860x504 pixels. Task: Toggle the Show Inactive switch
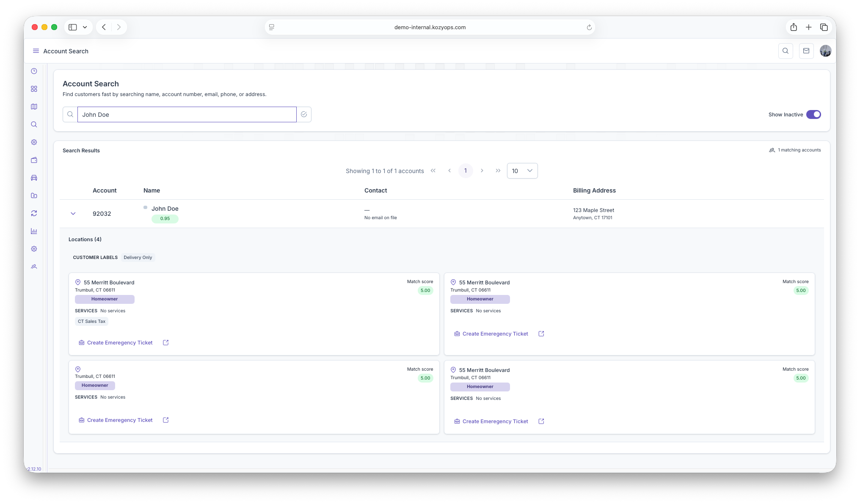813,114
